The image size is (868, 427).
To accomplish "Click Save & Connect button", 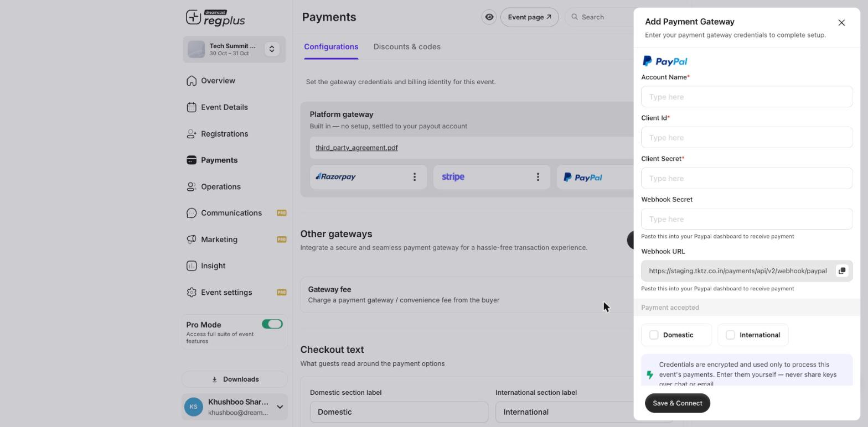I will point(678,403).
